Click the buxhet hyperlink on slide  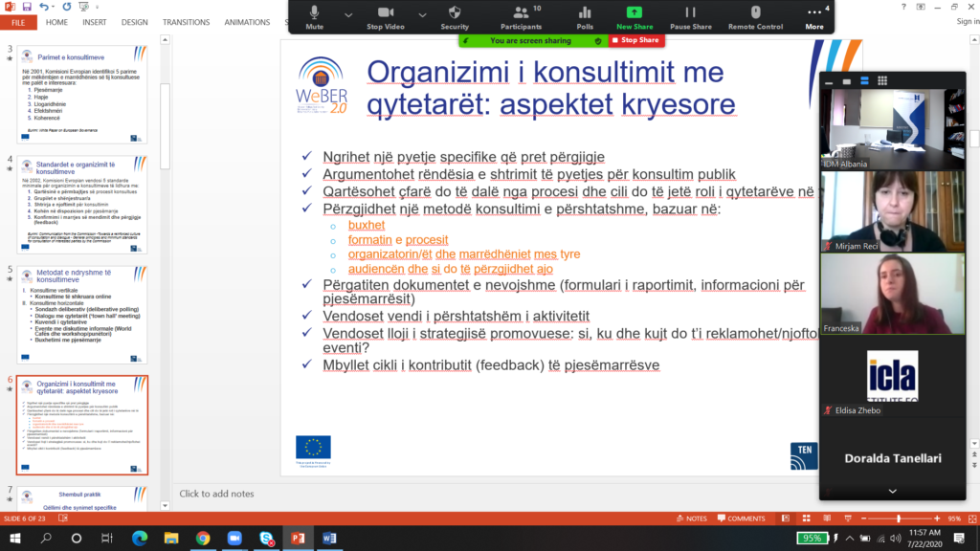tap(367, 225)
